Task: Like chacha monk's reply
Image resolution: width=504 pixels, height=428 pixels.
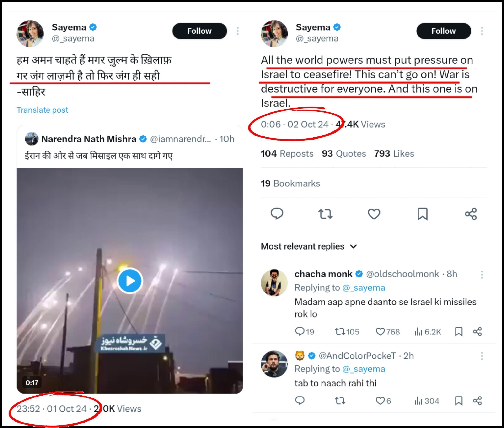Action: [387, 332]
